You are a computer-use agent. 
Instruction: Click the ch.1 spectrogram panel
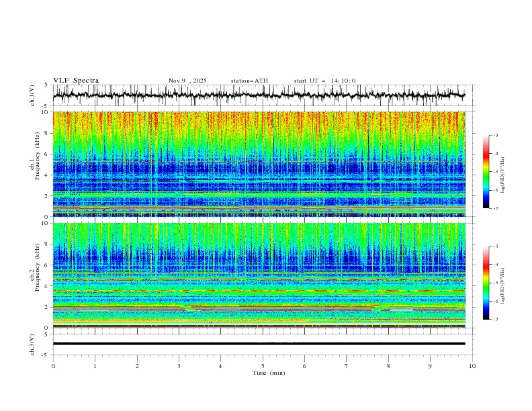(259, 164)
